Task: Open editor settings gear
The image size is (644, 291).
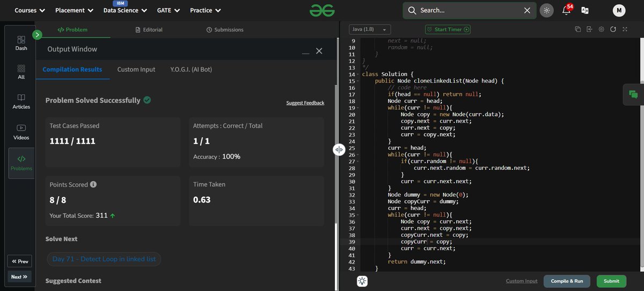Action: coord(601,29)
